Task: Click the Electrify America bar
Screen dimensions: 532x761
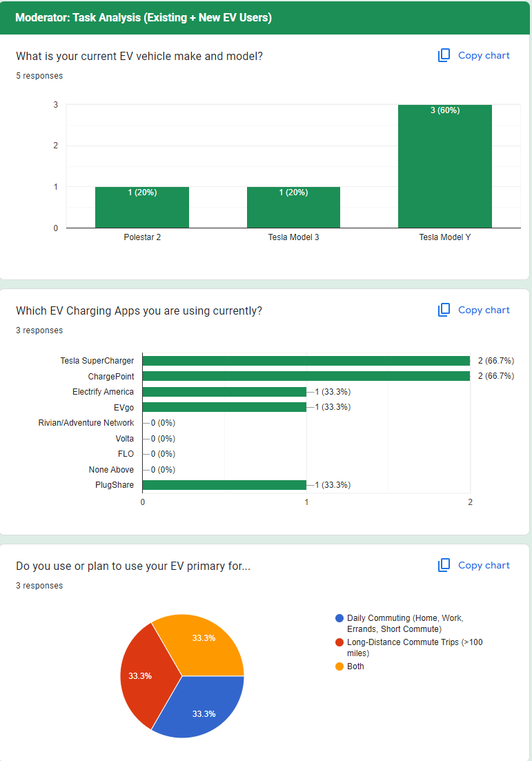Action: pyautogui.click(x=224, y=392)
